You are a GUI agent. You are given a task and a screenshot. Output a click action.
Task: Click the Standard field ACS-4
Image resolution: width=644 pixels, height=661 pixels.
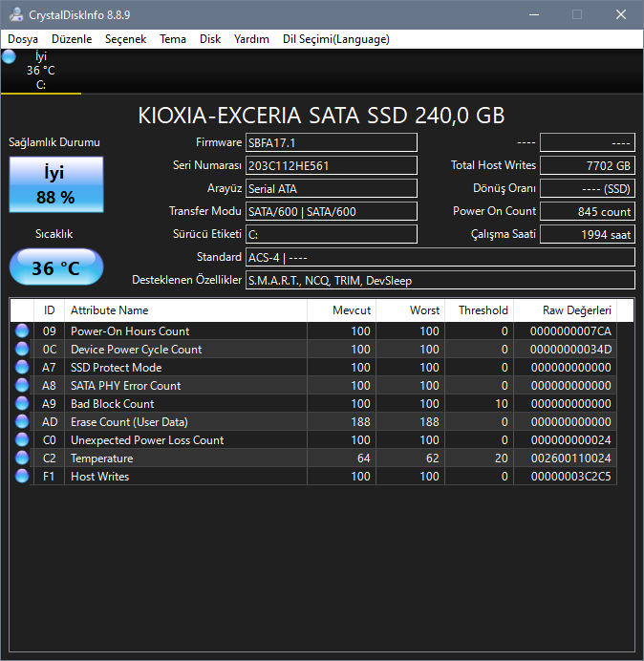coord(440,257)
